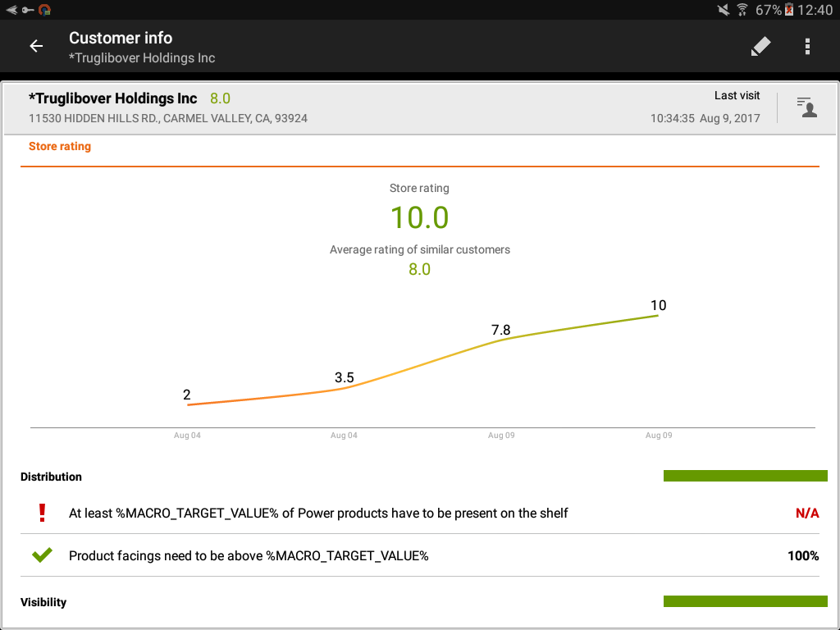The image size is (840, 630).
Task: Tap the N/A result value
Action: pos(807,514)
